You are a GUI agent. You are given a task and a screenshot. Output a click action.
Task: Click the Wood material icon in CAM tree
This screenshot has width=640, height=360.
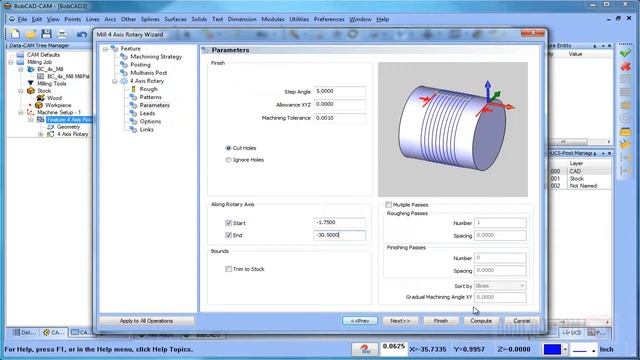(40, 98)
